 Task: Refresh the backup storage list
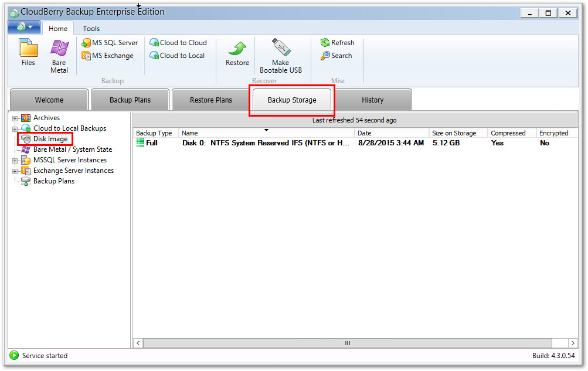click(x=338, y=42)
